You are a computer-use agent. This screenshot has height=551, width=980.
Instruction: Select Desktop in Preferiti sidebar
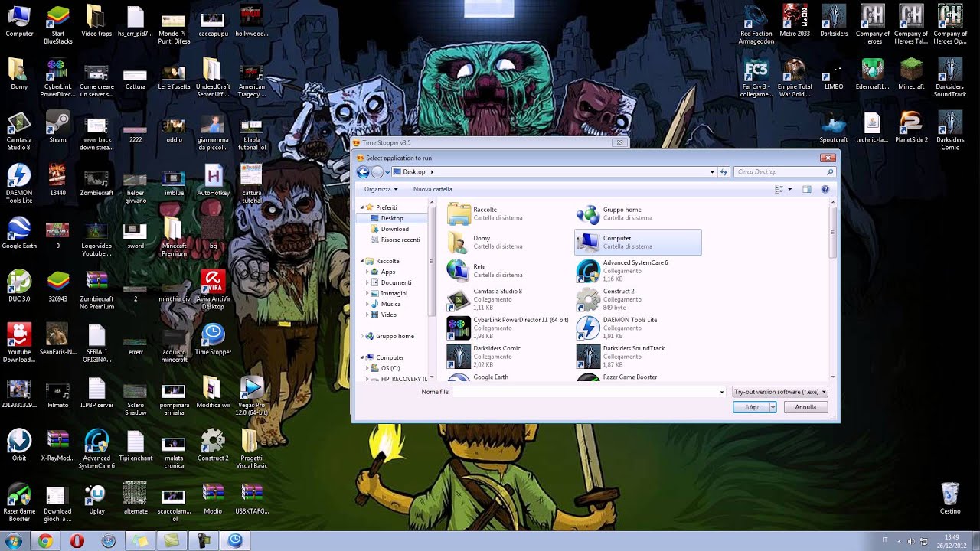click(391, 218)
